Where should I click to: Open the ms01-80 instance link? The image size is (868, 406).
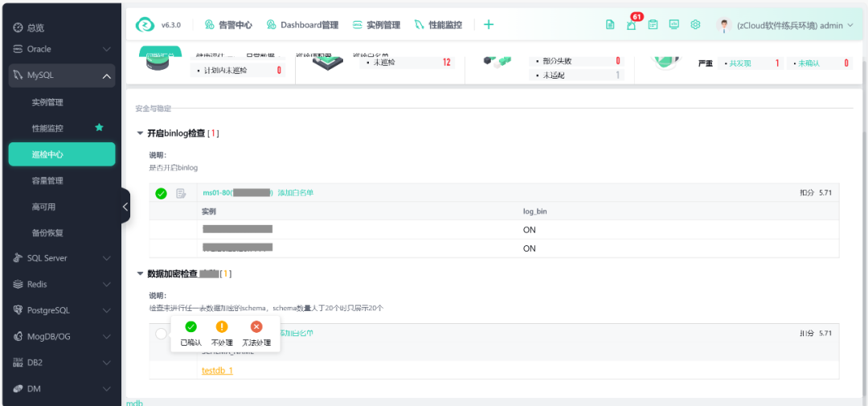pos(238,193)
